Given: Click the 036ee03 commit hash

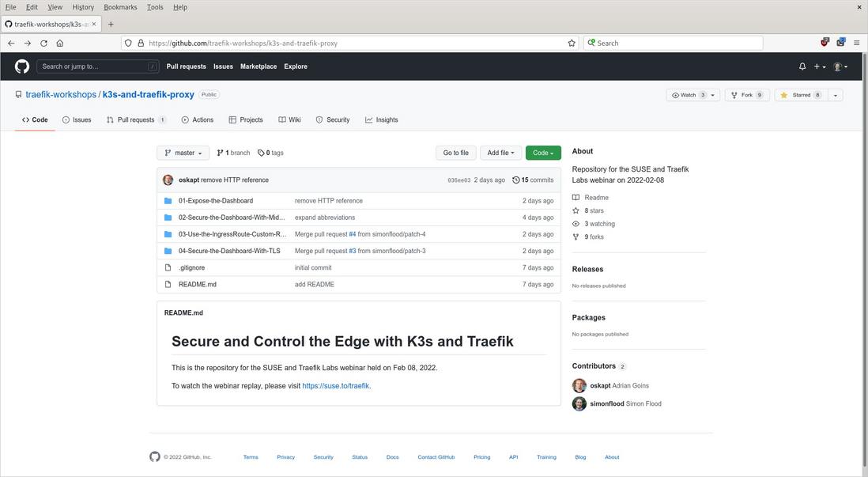Looking at the screenshot, I should point(459,180).
